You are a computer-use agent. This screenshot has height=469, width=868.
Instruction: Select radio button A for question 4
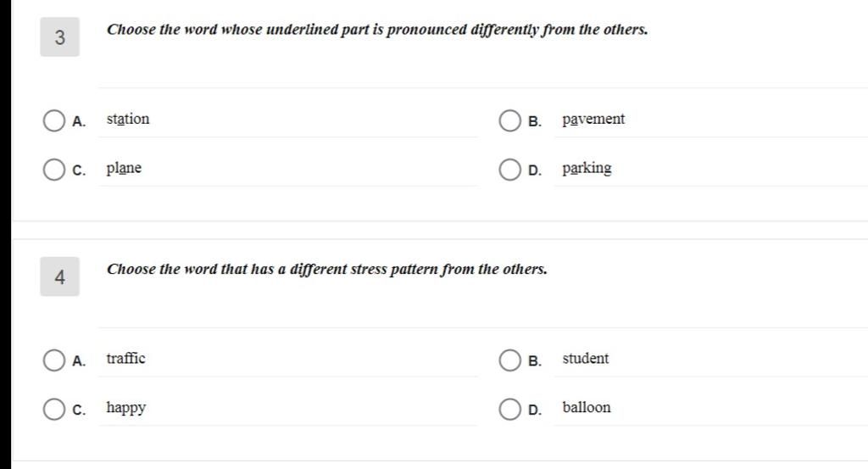coord(53,360)
